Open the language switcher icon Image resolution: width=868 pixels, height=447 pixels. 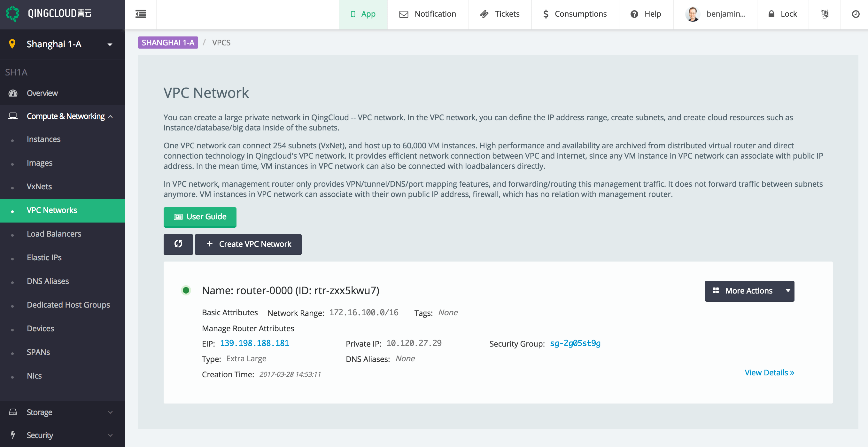click(825, 14)
